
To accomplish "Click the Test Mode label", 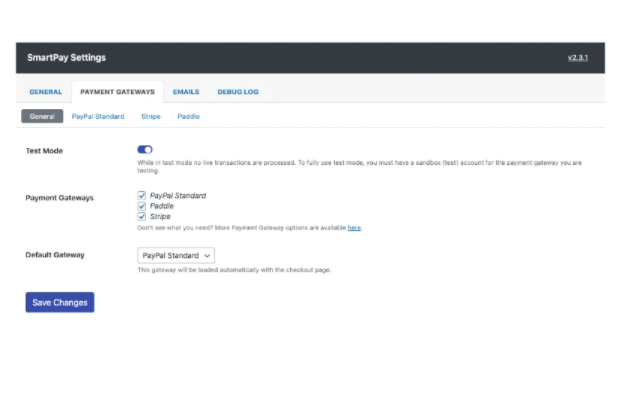I will (44, 151).
